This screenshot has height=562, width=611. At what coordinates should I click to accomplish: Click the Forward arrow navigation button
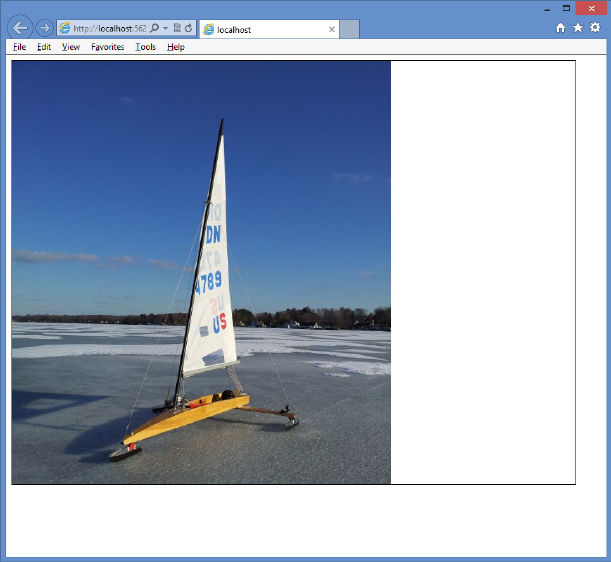coord(44,28)
